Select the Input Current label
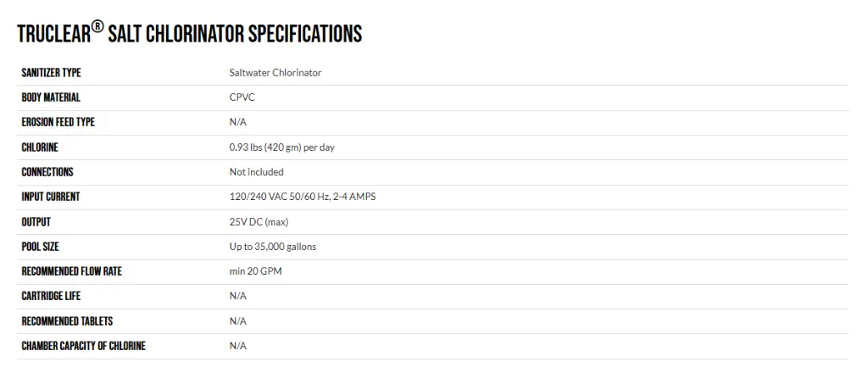The image size is (868, 384). [50, 197]
